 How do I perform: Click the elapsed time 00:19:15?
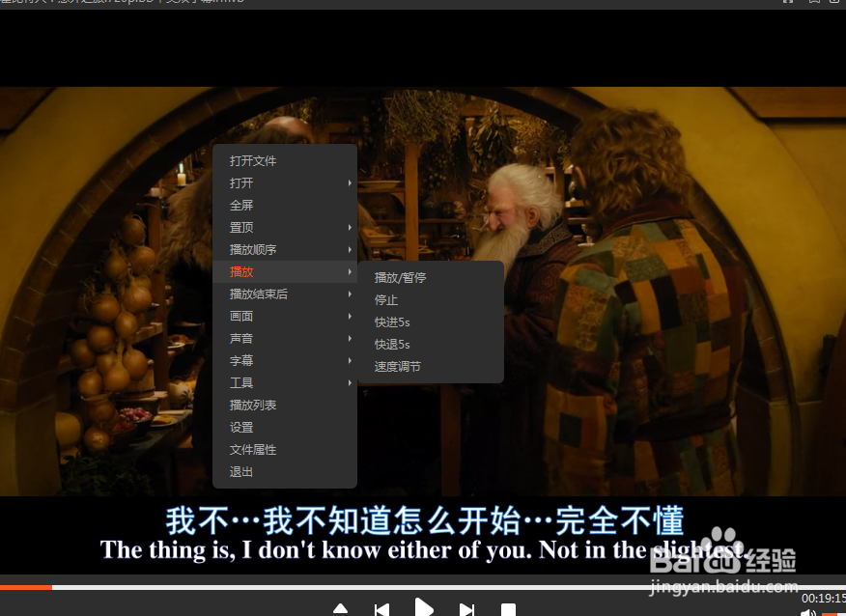(824, 599)
